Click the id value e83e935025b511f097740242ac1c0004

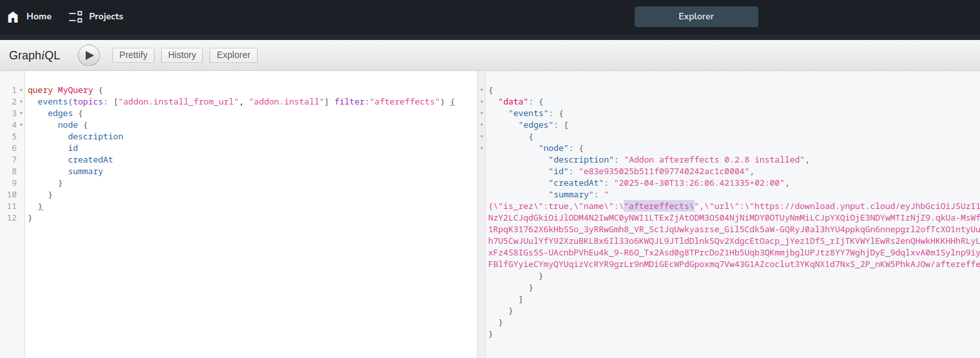click(665, 172)
